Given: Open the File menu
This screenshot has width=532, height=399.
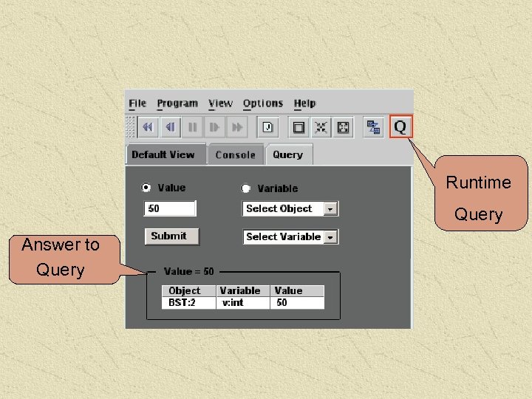Looking at the screenshot, I should click(x=137, y=103).
